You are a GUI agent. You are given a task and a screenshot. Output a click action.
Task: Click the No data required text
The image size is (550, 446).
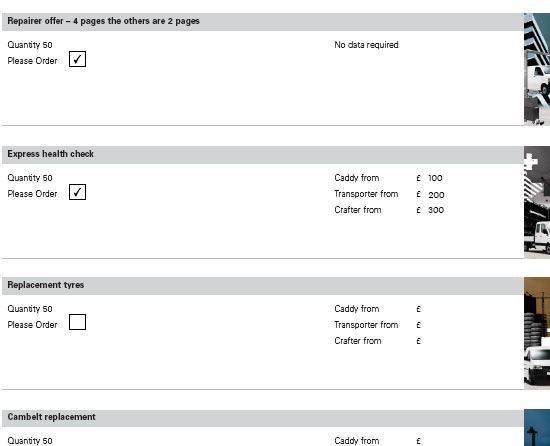coord(366,45)
